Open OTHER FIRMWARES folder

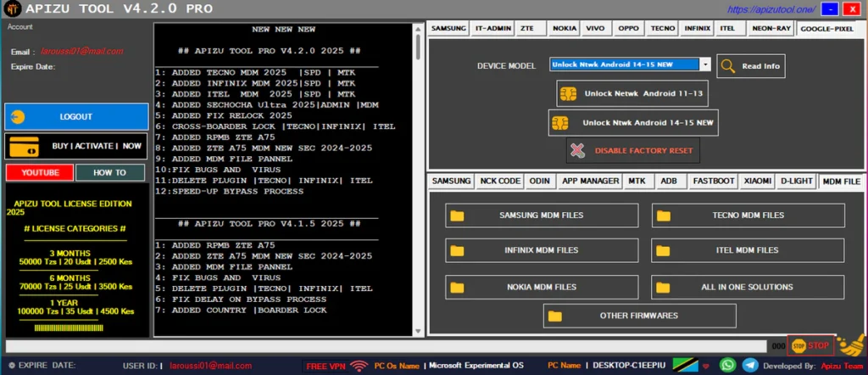639,316
